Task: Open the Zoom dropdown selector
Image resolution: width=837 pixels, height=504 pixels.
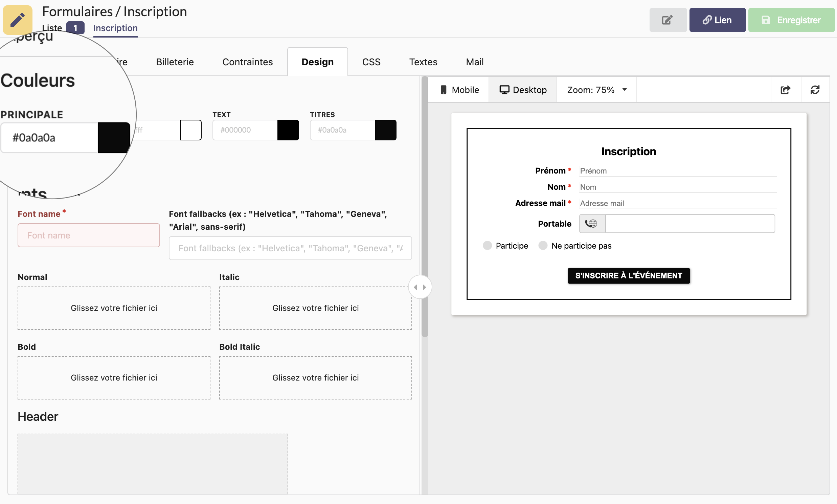Action: [x=597, y=89]
